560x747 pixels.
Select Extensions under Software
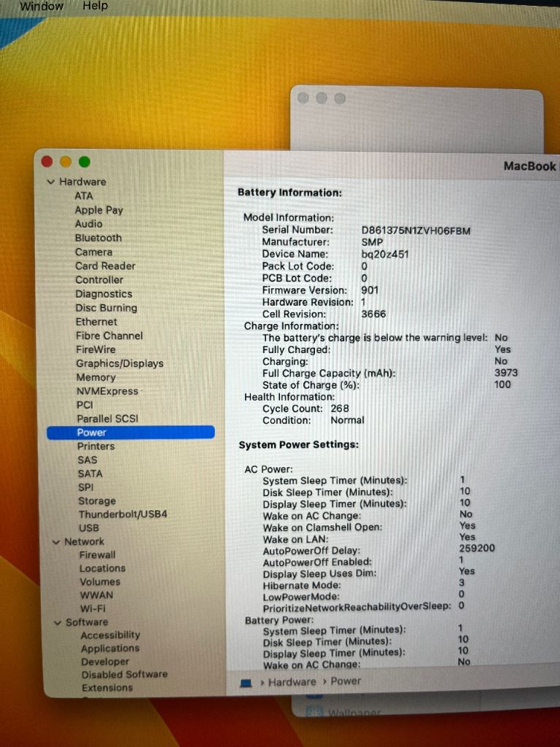107,688
